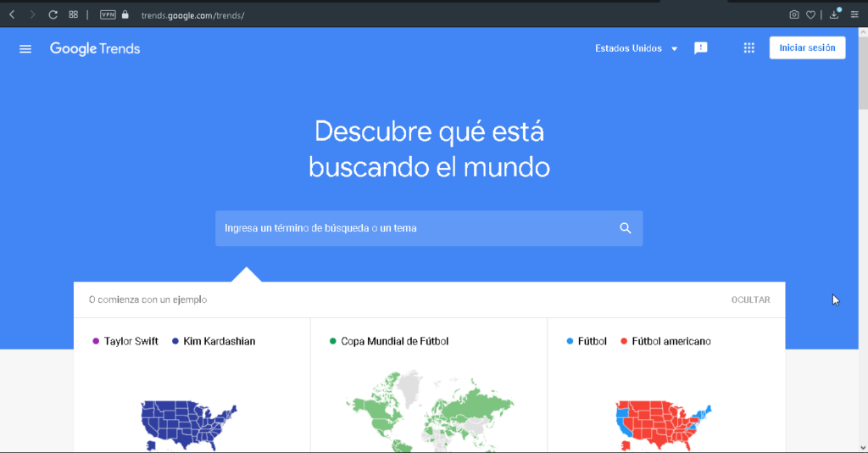Click the Google Trends logo

pyautogui.click(x=95, y=48)
